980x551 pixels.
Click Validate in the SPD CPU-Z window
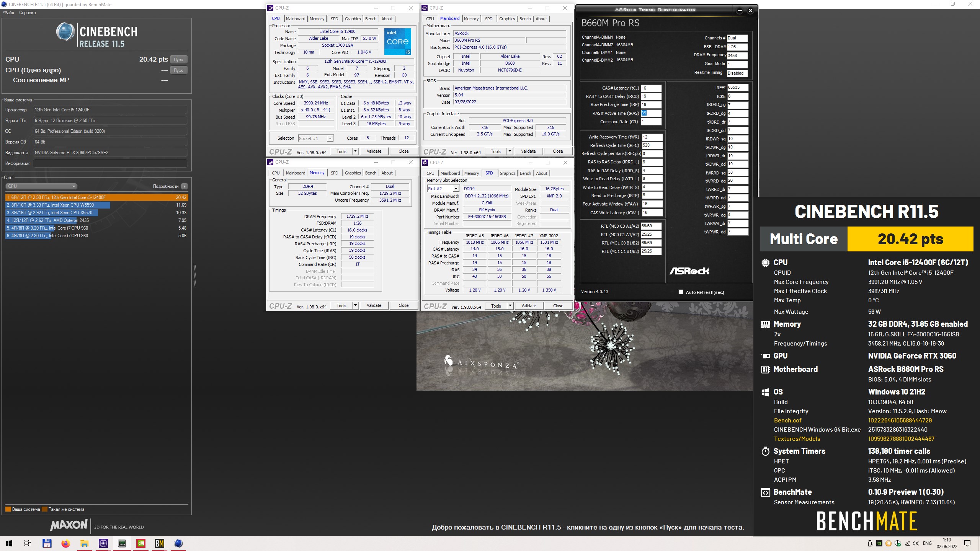(x=529, y=306)
